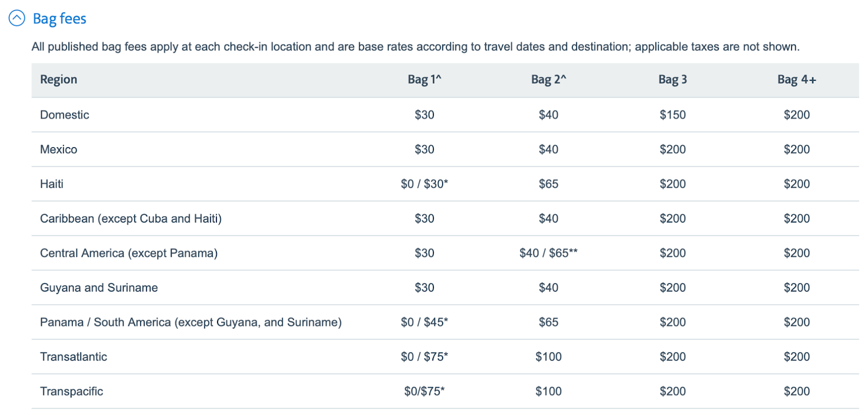Click the Bag 1^ column header

[424, 80]
